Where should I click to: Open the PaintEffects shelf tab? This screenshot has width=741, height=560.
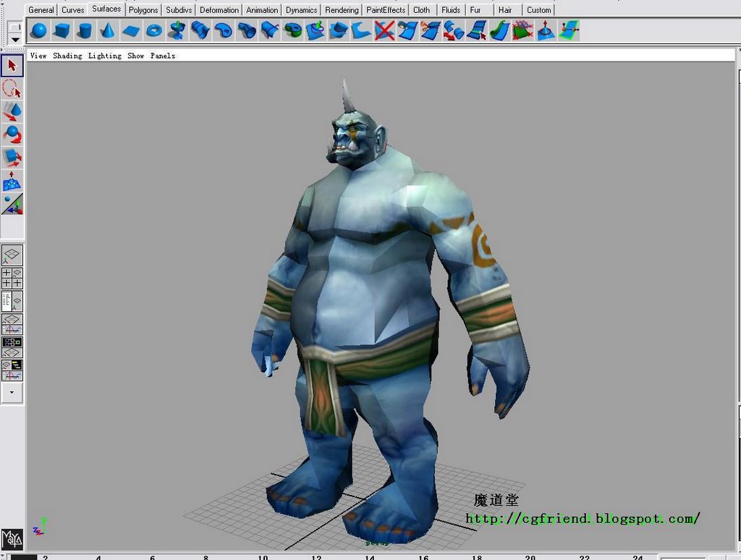click(x=386, y=10)
